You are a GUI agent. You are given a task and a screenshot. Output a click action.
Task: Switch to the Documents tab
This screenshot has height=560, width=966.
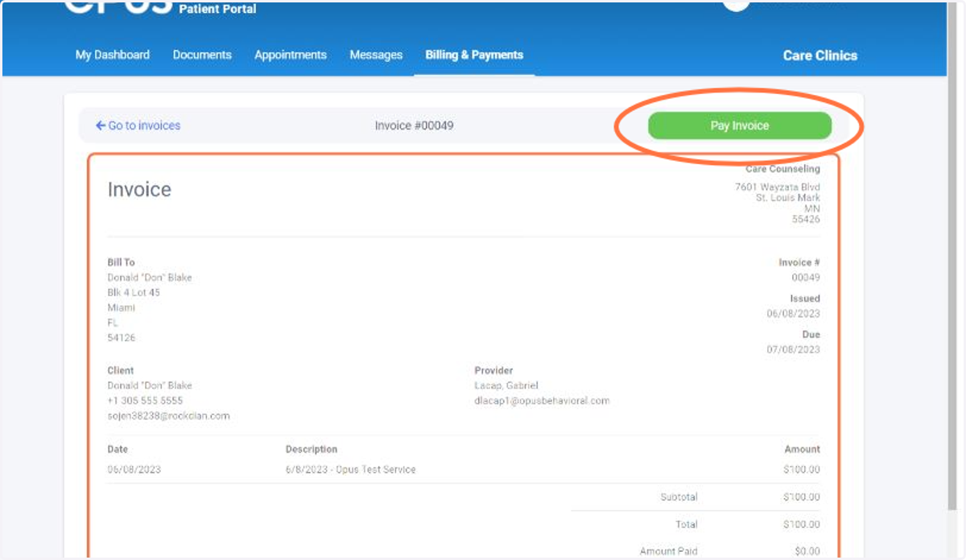pos(202,55)
